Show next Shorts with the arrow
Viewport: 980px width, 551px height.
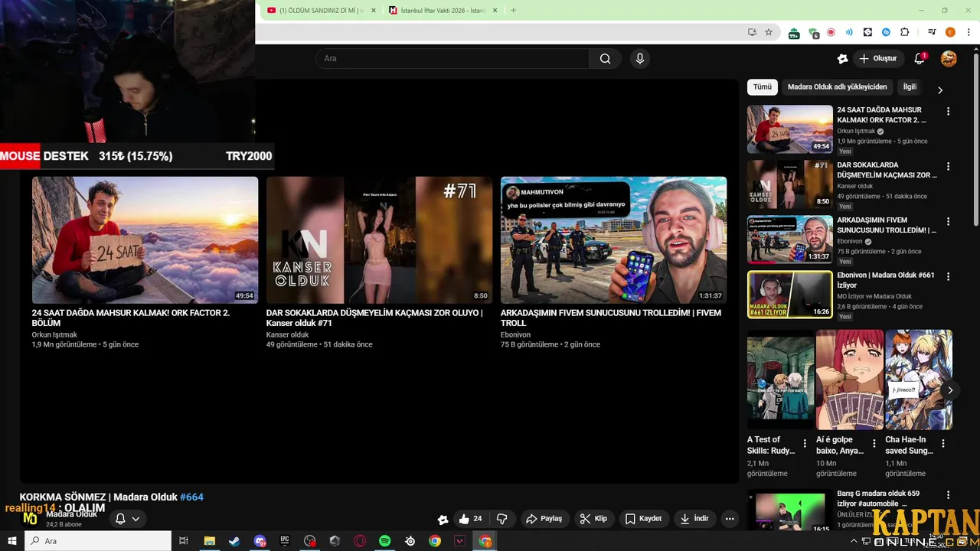coord(950,390)
